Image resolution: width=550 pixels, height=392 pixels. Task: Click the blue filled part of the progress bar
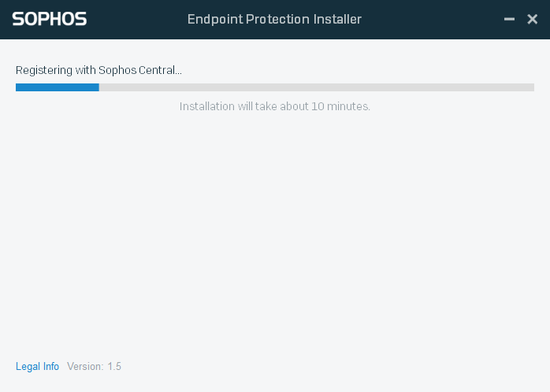pos(57,87)
